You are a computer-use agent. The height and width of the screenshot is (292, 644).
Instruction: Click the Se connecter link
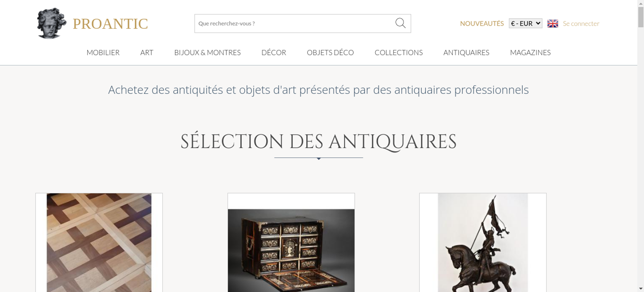coord(581,23)
